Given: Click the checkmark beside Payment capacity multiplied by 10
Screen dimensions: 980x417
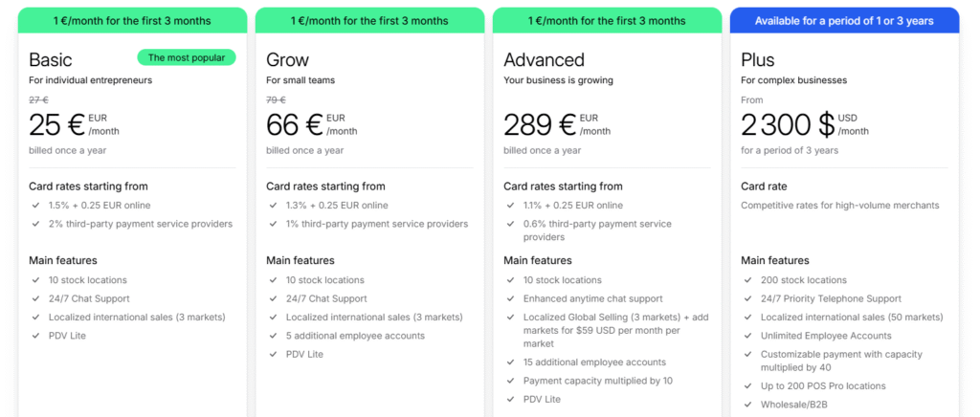Looking at the screenshot, I should tap(510, 381).
